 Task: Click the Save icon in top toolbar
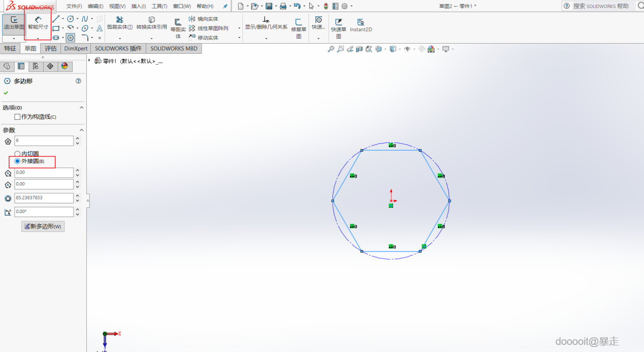click(x=269, y=6)
